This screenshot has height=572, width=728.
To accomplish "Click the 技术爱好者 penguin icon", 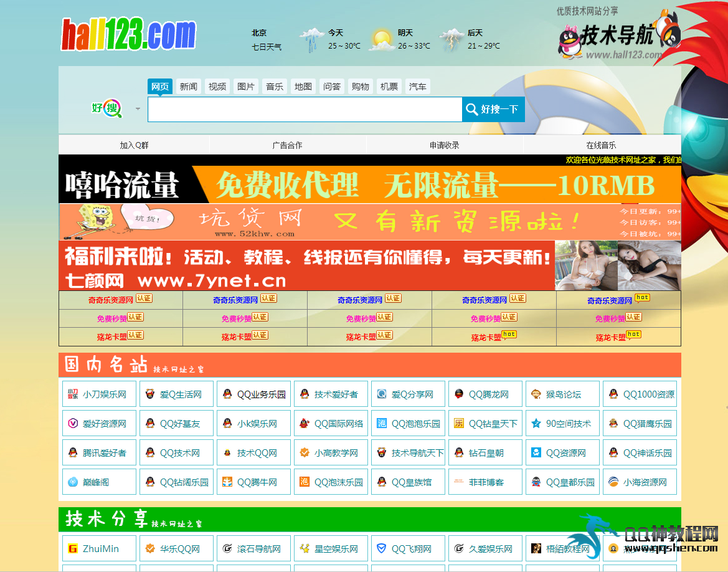I will click(x=305, y=394).
